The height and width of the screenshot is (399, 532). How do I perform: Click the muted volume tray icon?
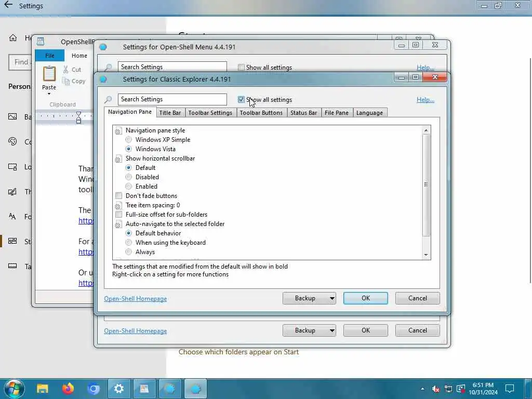pos(436,389)
